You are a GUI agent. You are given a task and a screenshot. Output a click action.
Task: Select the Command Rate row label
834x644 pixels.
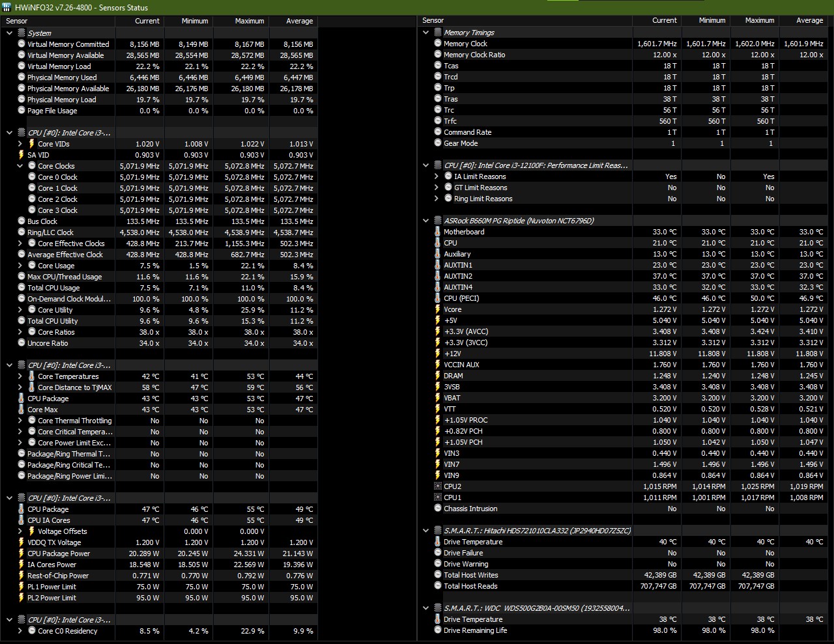coord(468,132)
